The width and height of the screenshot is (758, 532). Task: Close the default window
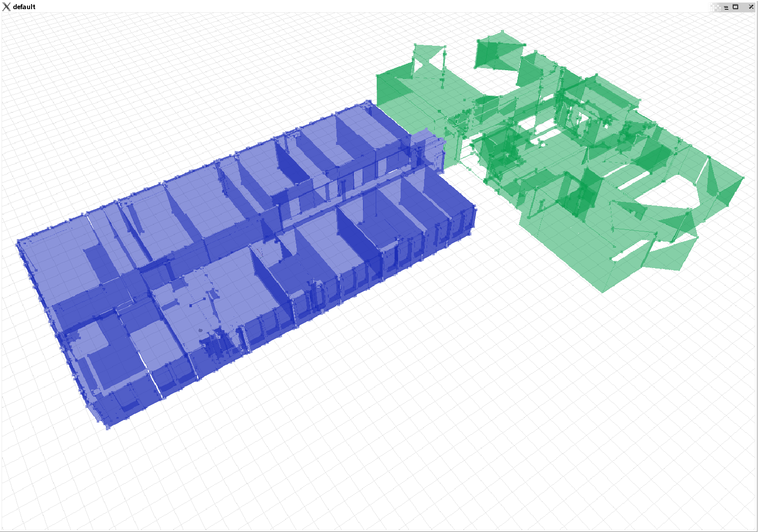pos(751,7)
